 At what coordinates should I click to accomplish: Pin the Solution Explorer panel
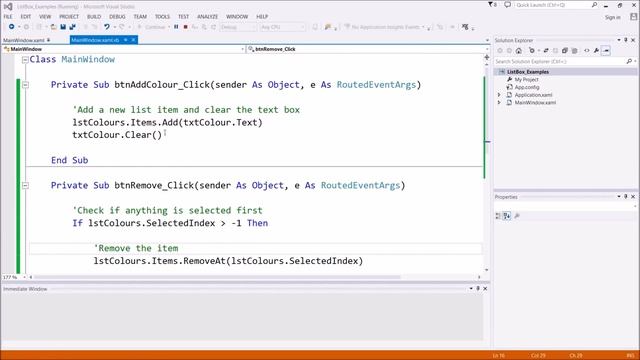tap(626, 40)
